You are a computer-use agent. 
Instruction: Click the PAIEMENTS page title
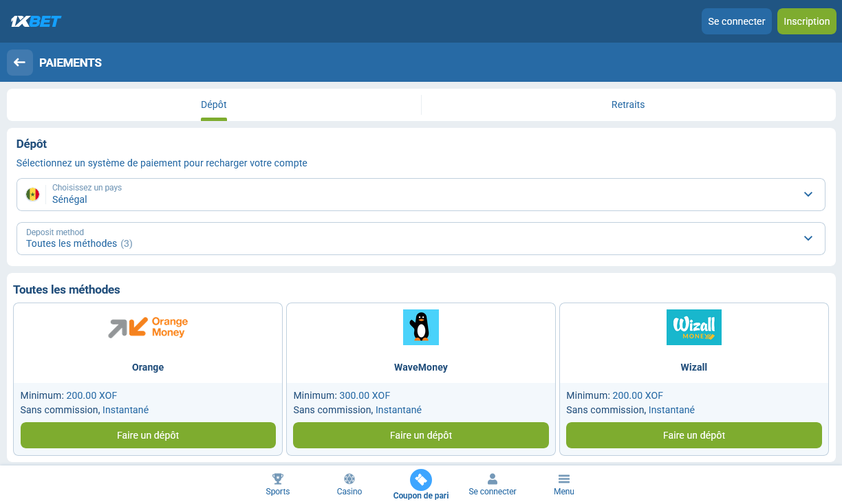pos(70,63)
